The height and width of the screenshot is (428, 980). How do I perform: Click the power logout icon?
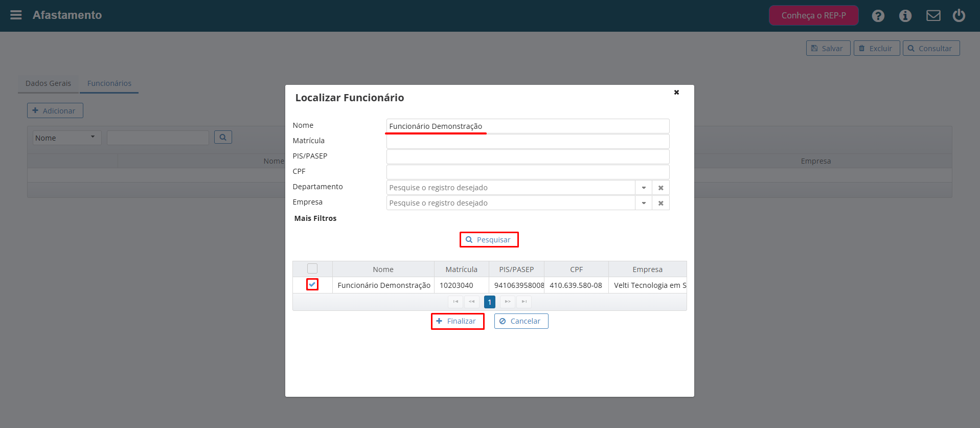pos(959,15)
